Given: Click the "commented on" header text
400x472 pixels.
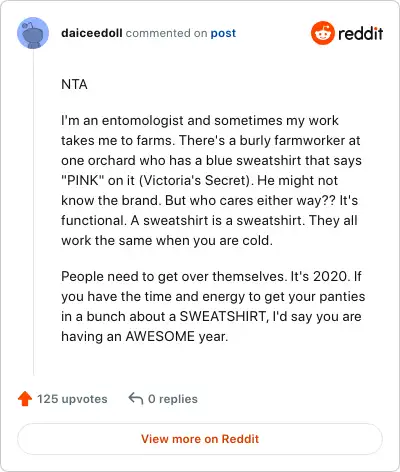Looking at the screenshot, I should (166, 33).
